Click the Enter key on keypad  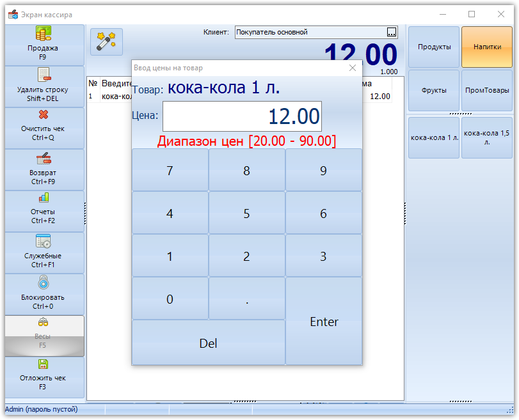[324, 322]
